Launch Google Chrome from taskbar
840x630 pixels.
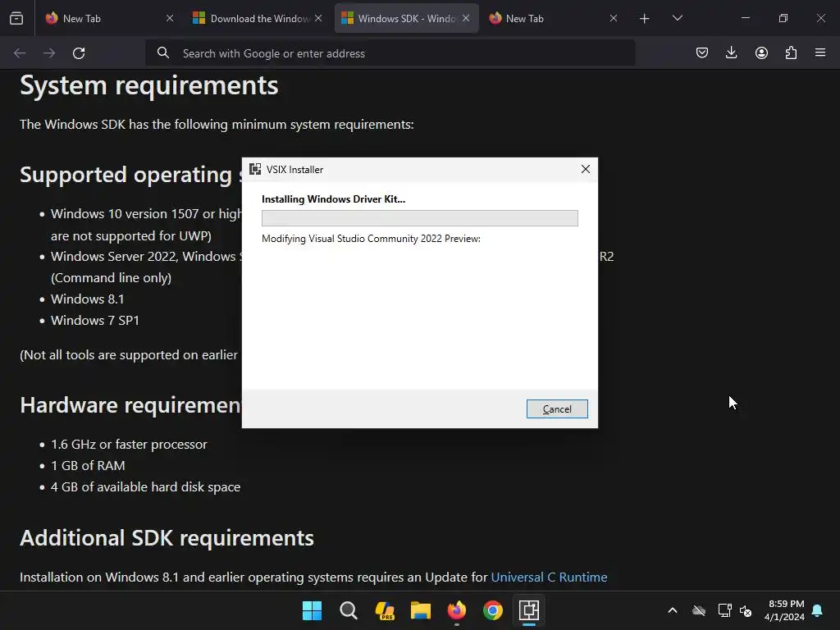pyautogui.click(x=493, y=610)
